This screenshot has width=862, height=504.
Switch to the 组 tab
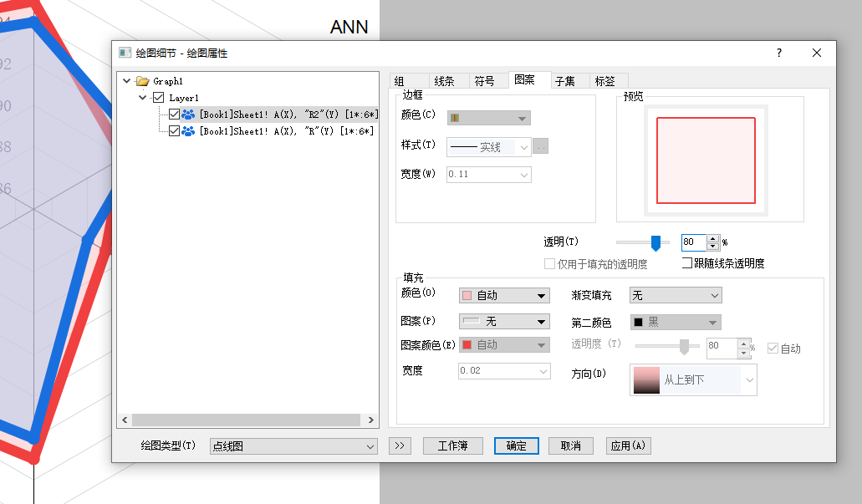409,81
